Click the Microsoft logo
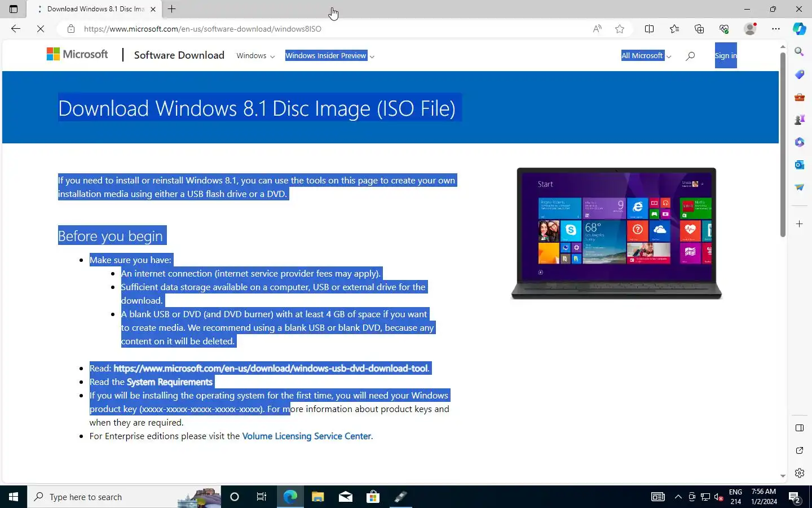Viewport: 812px width, 508px height. [x=77, y=54]
